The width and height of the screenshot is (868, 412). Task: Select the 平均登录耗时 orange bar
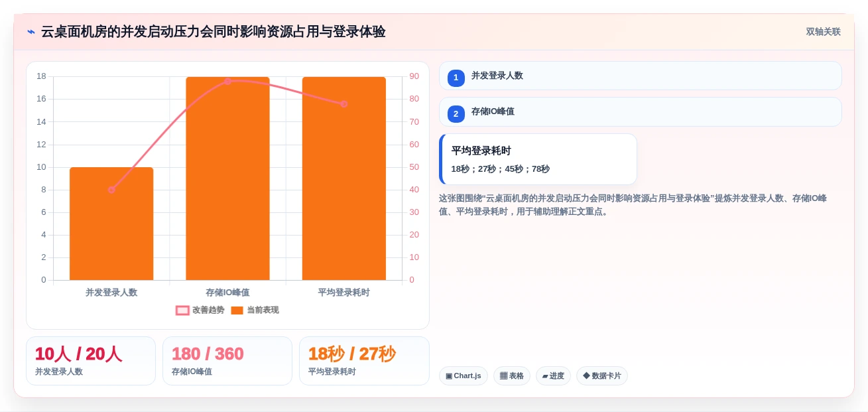[x=344, y=178]
